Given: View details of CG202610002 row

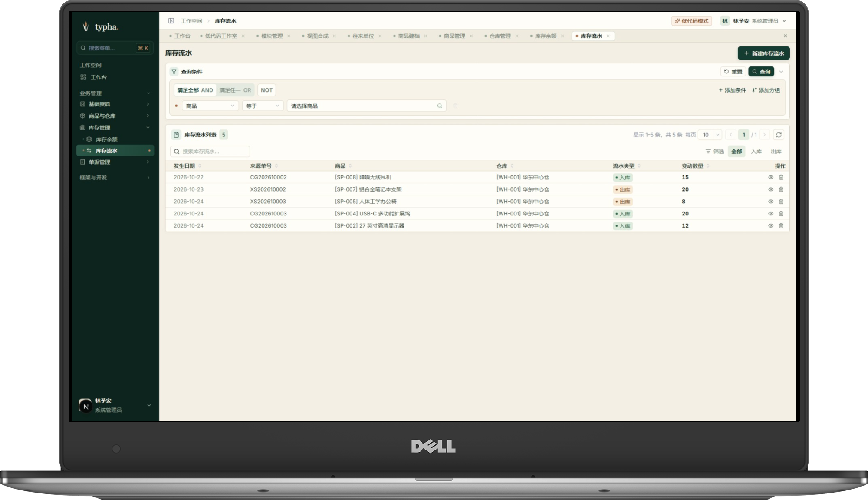Looking at the screenshot, I should tap(771, 177).
